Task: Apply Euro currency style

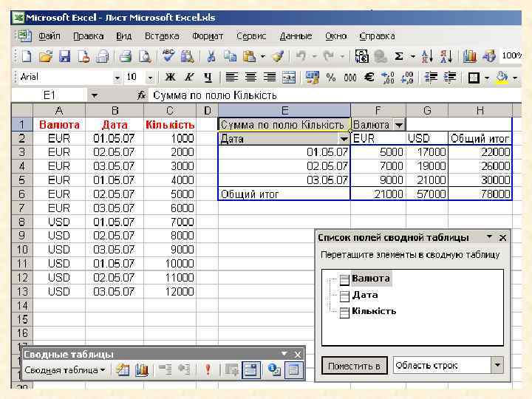Action: pyautogui.click(x=369, y=78)
